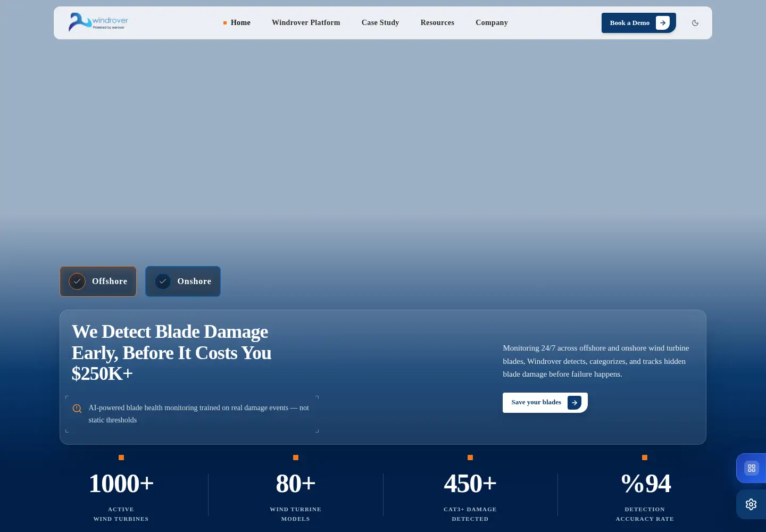Click the Windrover logo
This screenshot has width=766, height=532.
[x=98, y=22]
